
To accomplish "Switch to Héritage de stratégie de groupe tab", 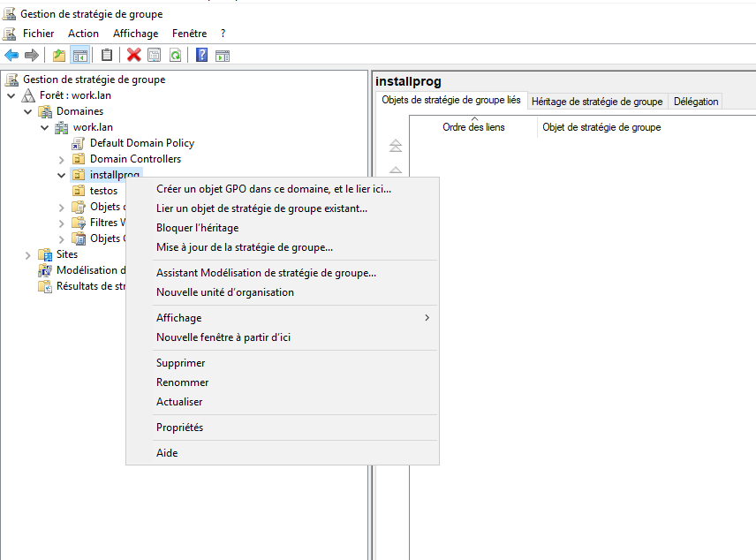I will pos(597,102).
